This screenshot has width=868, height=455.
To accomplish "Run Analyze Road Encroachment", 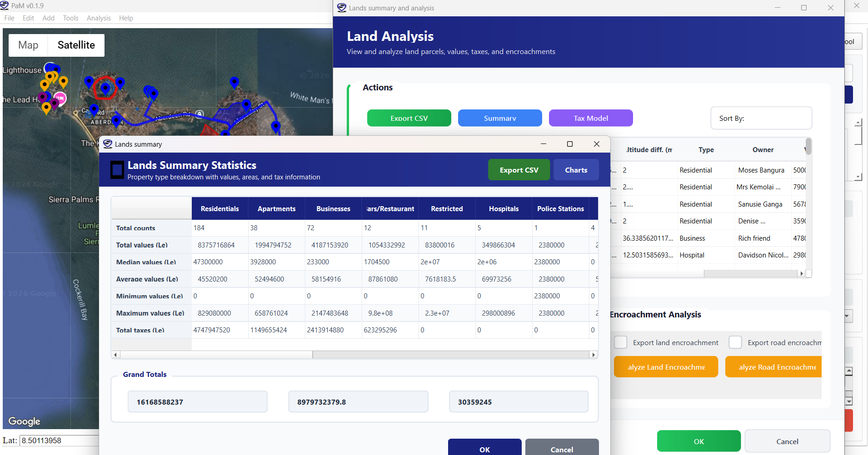I will [773, 367].
